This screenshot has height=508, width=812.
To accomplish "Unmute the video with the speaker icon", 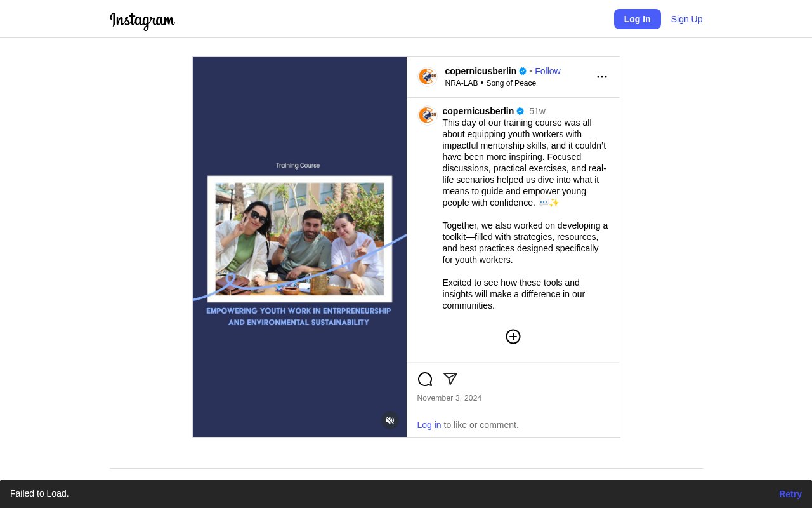I will 390,420.
